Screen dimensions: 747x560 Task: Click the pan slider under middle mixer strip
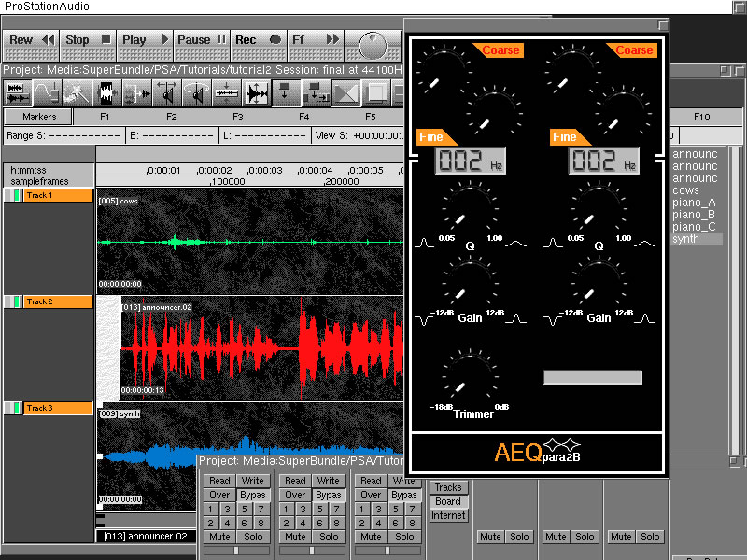pos(313,551)
